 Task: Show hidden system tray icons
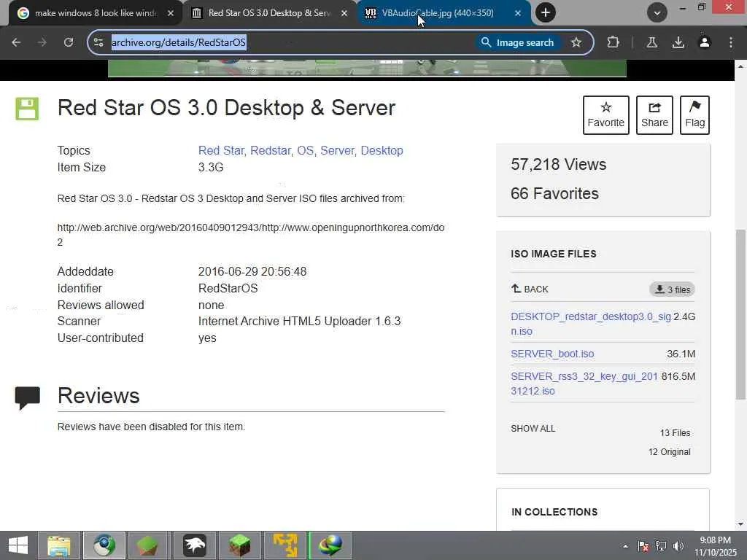[625, 546]
